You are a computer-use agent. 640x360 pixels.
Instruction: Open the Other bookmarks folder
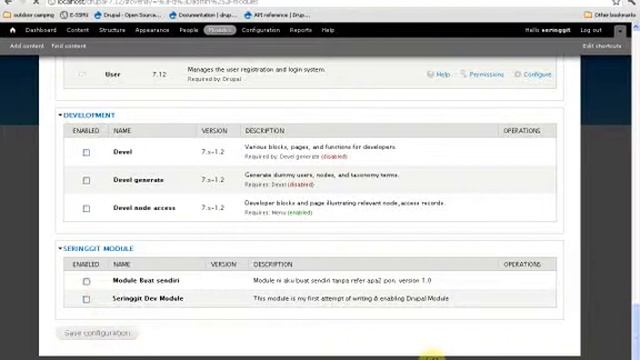(x=610, y=15)
